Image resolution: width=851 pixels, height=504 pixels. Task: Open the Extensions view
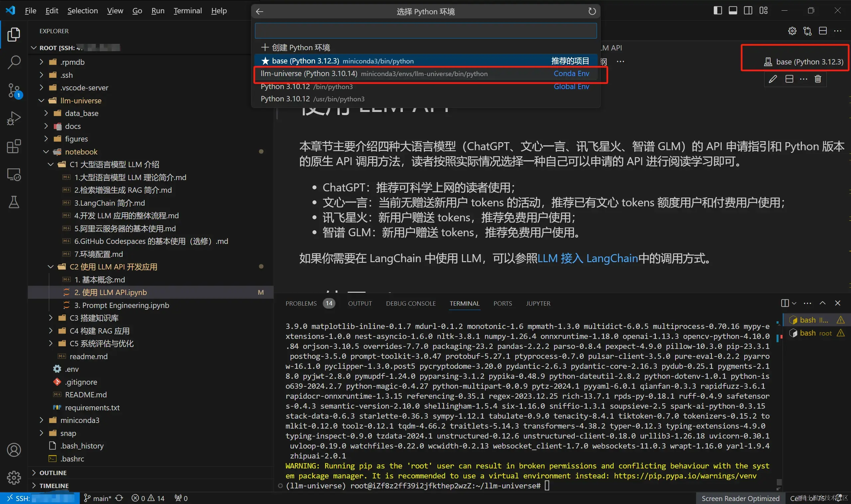pos(14,147)
